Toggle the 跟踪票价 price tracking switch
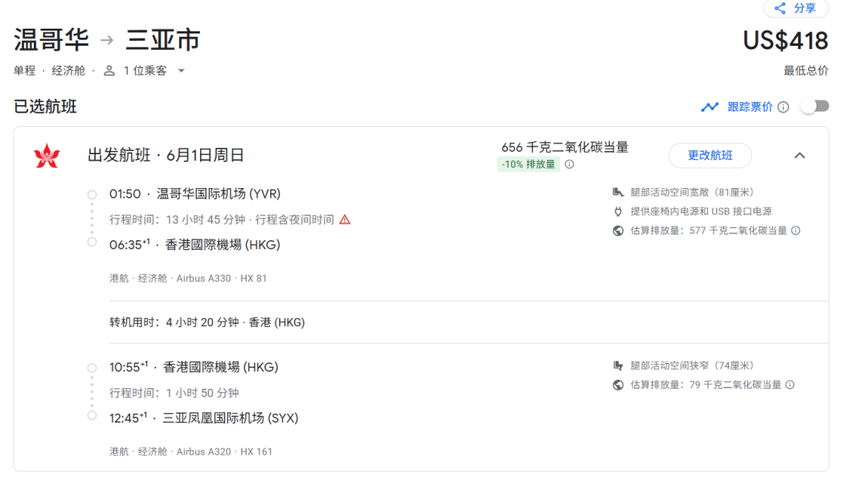 (814, 107)
